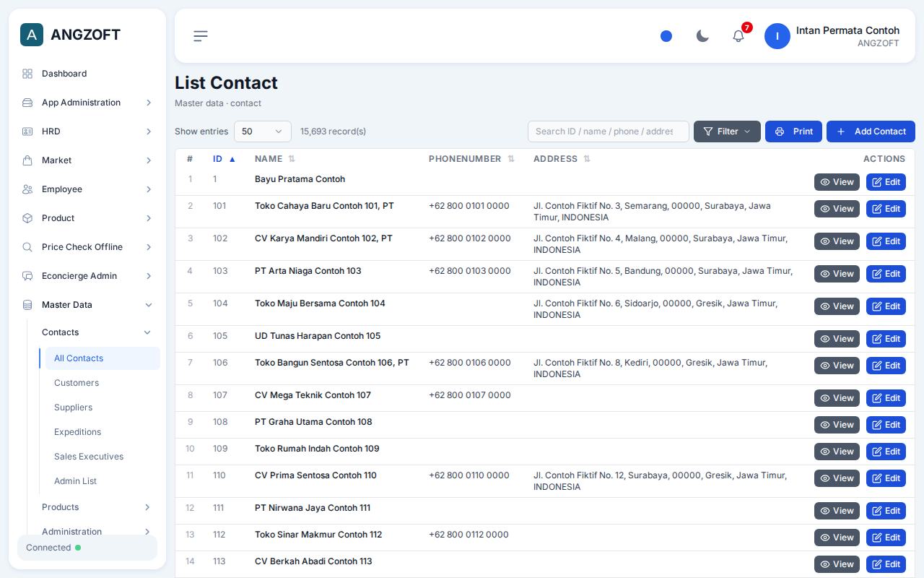This screenshot has height=578, width=924.
Task: View contact Bayu Pratama Contoh
Action: pos(837,182)
